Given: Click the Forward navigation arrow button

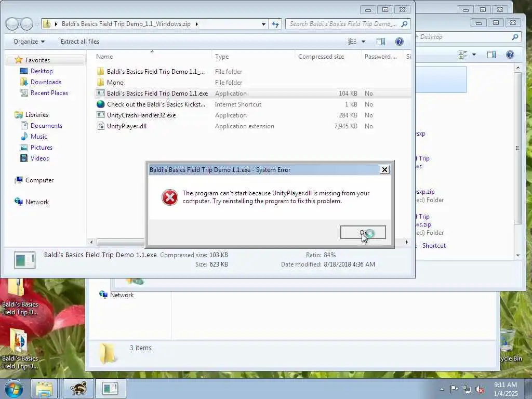Looking at the screenshot, I should click(x=27, y=24).
